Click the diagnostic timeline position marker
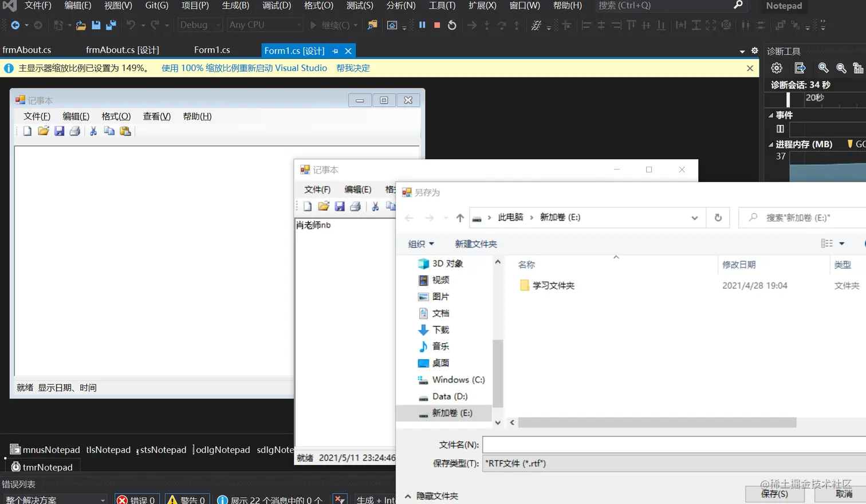 tap(788, 100)
